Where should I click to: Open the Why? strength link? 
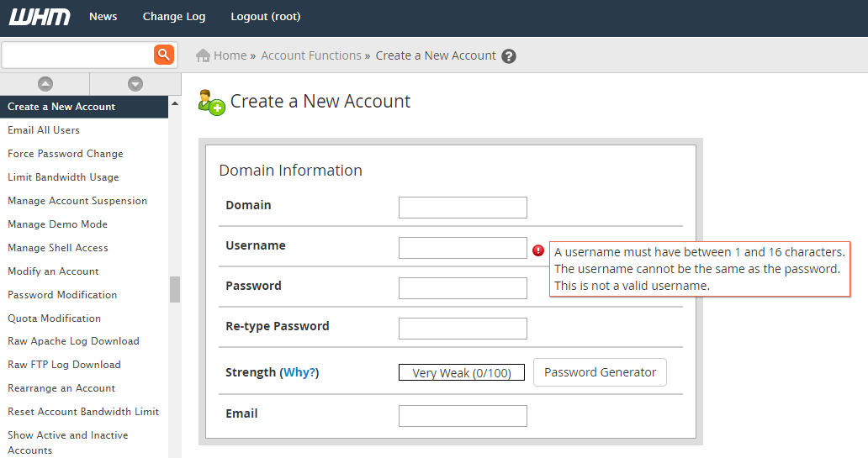(299, 372)
